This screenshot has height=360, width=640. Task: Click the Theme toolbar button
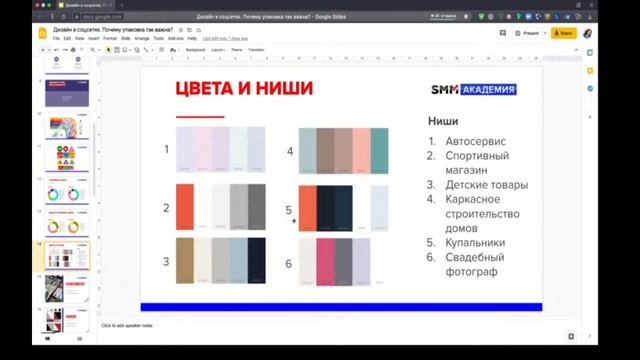click(237, 50)
